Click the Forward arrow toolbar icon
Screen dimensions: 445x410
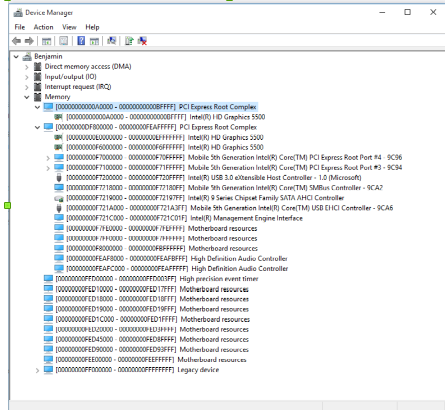click(29, 41)
